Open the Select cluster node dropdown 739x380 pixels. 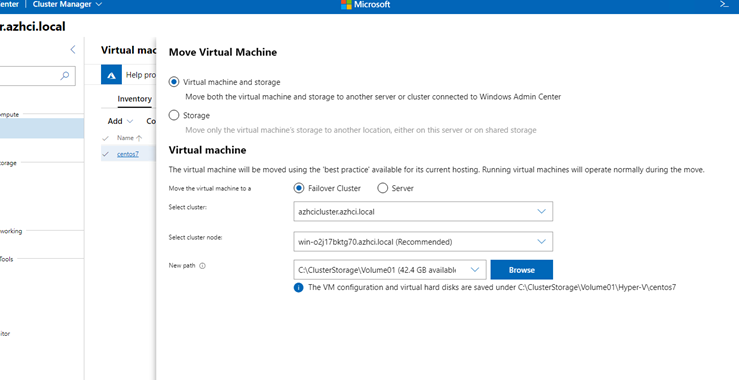pyautogui.click(x=423, y=241)
